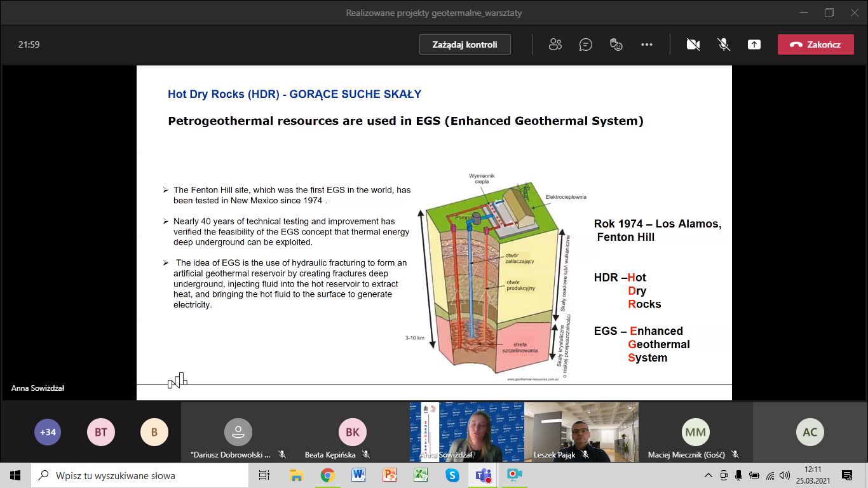Click the 21:59 meeting timer
The height and width of the screenshot is (488, 868).
tap(29, 44)
